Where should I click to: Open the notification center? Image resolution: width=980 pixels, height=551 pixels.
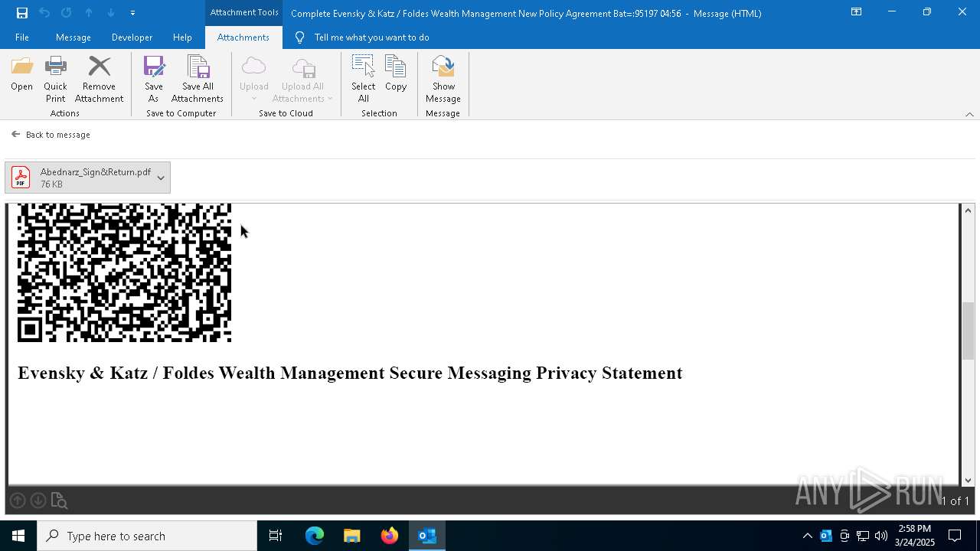pyautogui.click(x=955, y=536)
